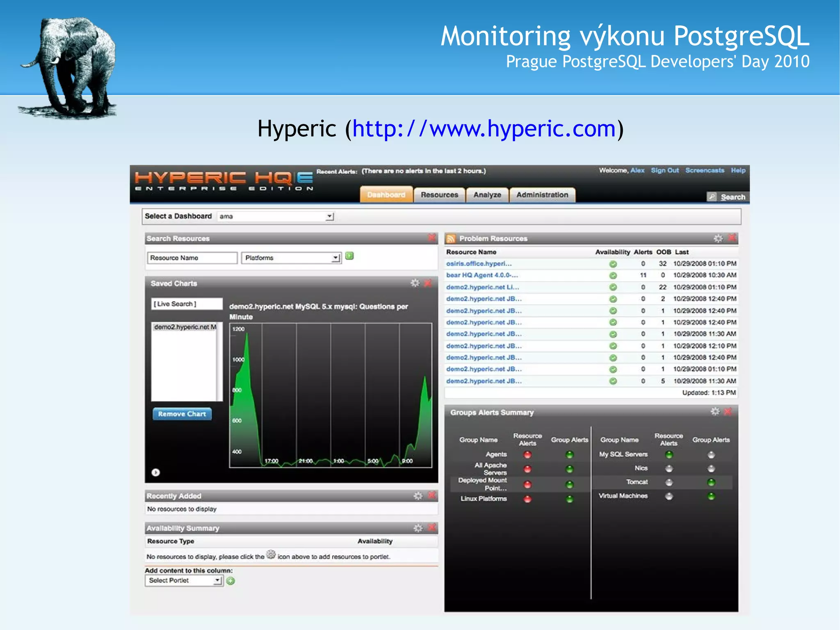Open the http://www.hyperic.com link
Viewport: 840px width, 630px height.
484,128
